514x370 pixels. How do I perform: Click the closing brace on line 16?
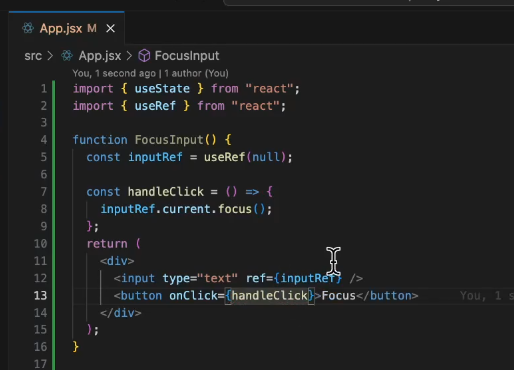coord(76,347)
